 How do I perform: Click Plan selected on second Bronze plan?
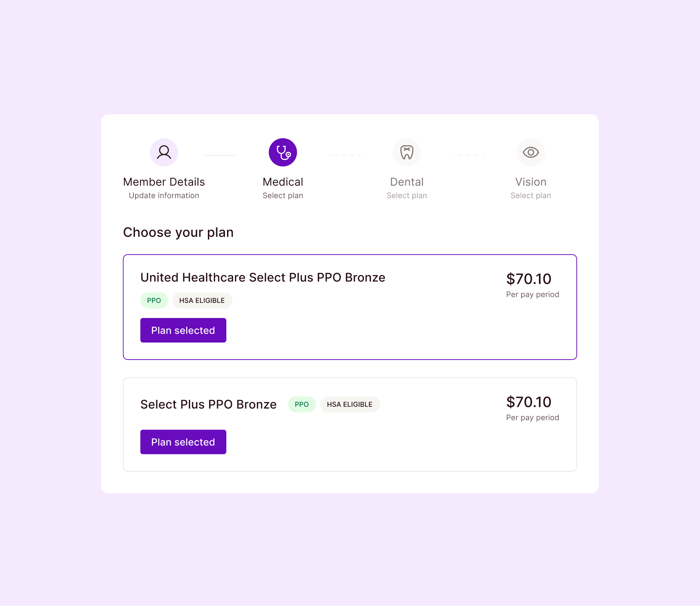point(183,442)
